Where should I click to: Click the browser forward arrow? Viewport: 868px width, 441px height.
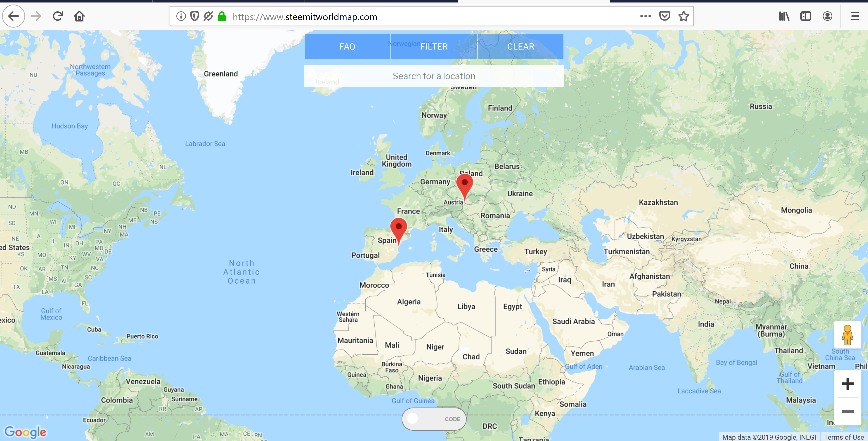pos(36,16)
